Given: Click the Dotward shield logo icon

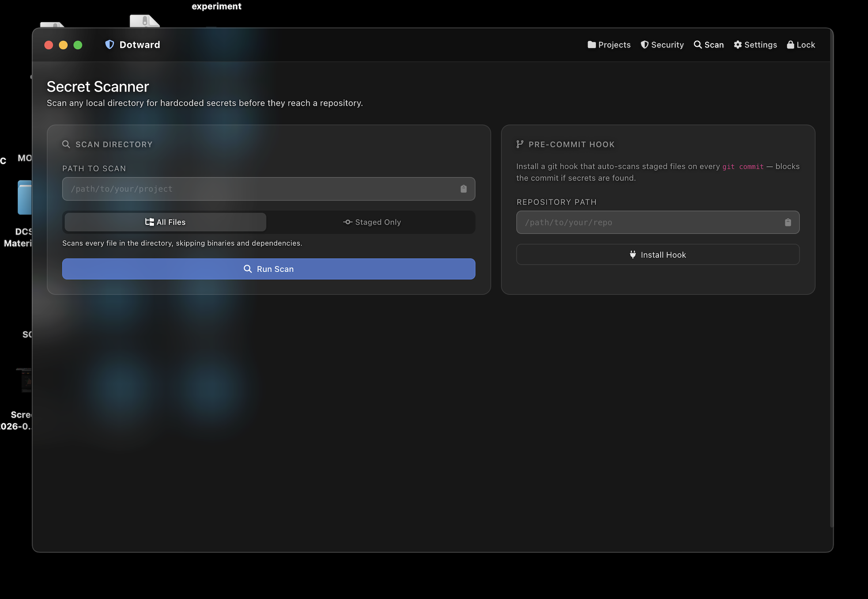Looking at the screenshot, I should click(x=109, y=45).
